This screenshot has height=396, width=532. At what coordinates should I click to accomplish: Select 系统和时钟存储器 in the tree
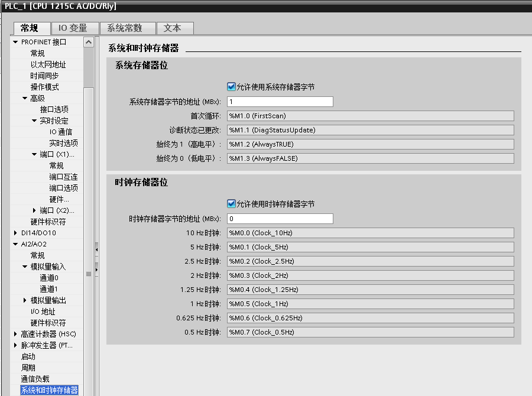coord(49,390)
